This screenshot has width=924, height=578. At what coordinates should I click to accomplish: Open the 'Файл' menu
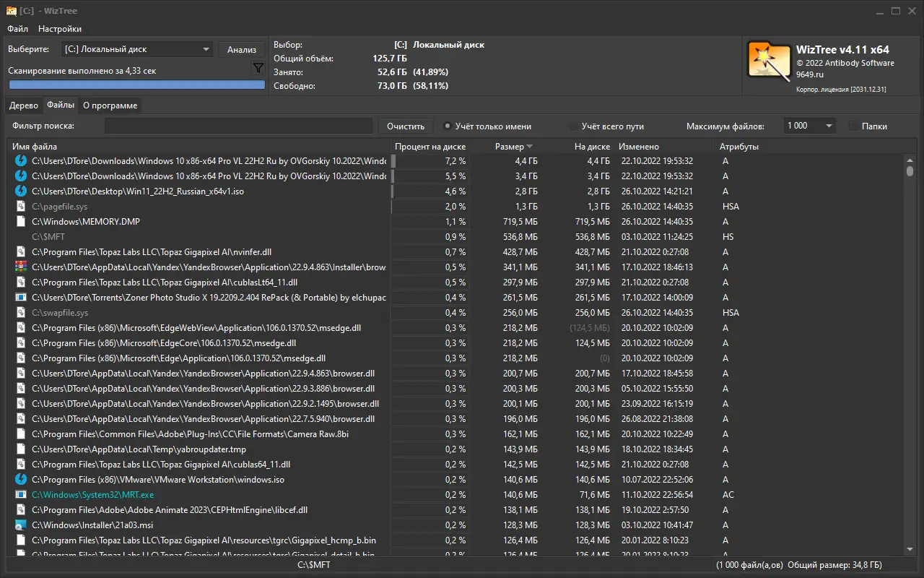[x=18, y=29]
